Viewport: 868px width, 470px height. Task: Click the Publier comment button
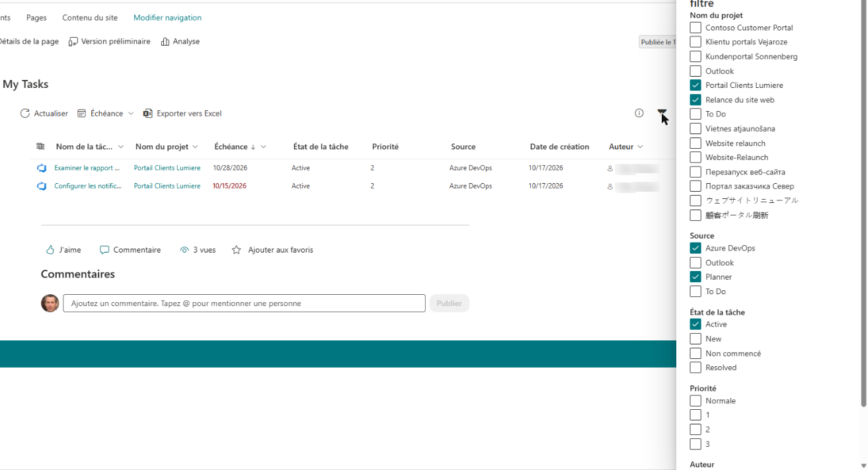coord(449,303)
